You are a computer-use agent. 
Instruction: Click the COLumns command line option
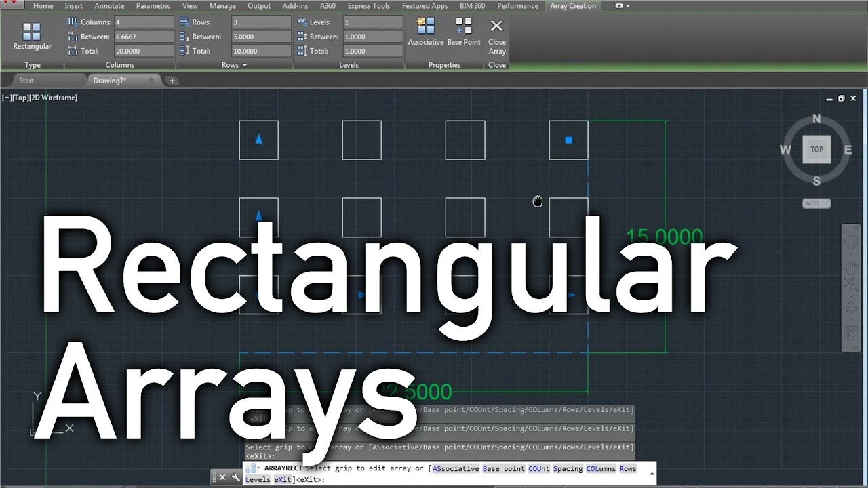point(601,469)
